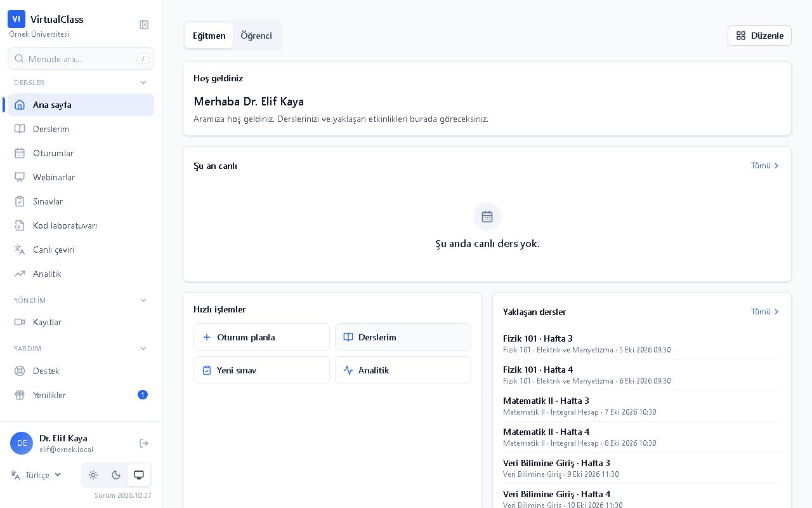Switch to the Öğrenci tab

coord(256,36)
